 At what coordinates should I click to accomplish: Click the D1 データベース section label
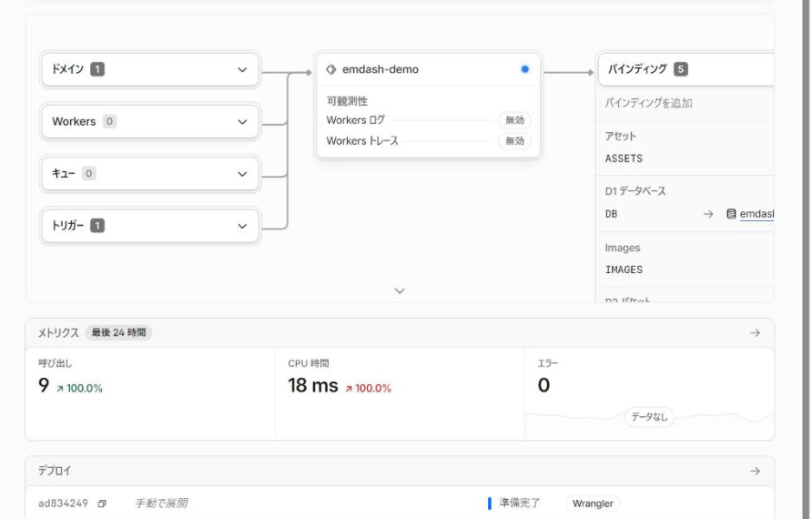click(635, 191)
